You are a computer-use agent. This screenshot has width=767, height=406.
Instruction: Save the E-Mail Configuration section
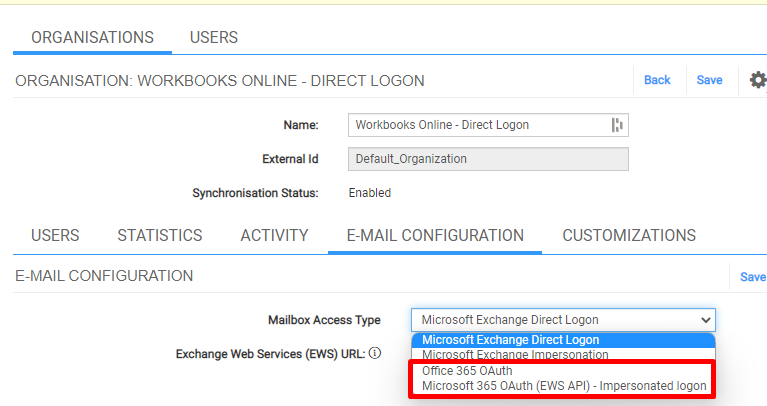pos(753,277)
